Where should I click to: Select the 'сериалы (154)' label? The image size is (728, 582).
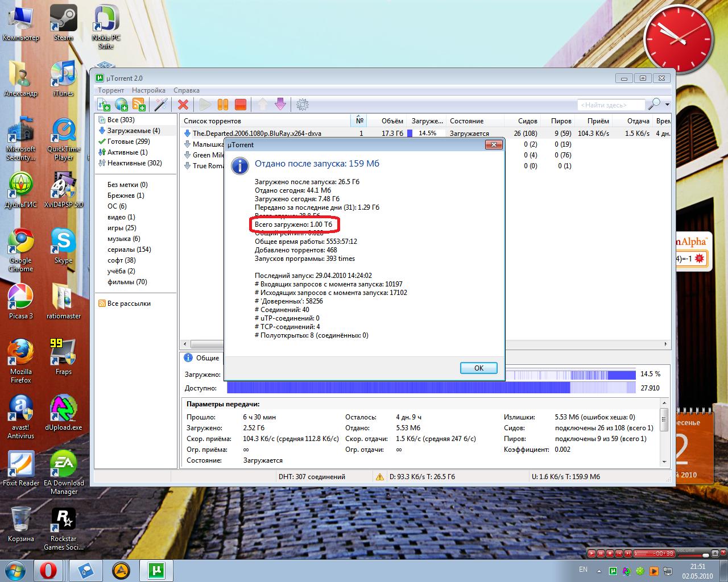tap(129, 250)
